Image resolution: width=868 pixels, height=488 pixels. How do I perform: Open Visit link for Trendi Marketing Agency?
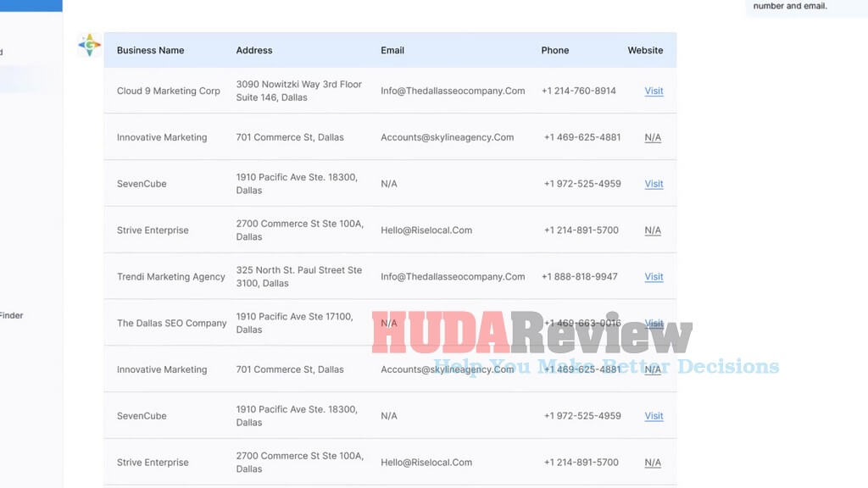(654, 277)
